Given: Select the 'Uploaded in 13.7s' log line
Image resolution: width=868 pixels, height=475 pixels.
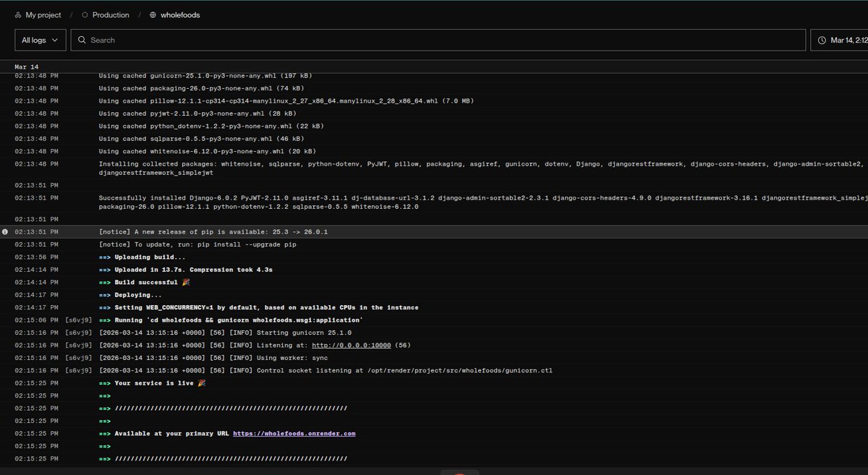Looking at the screenshot, I should point(185,270).
